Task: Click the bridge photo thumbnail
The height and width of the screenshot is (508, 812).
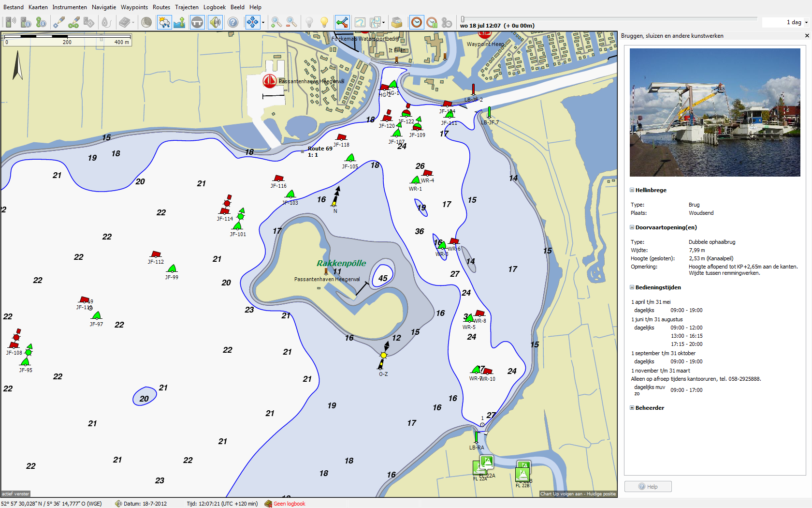Action: click(715, 112)
